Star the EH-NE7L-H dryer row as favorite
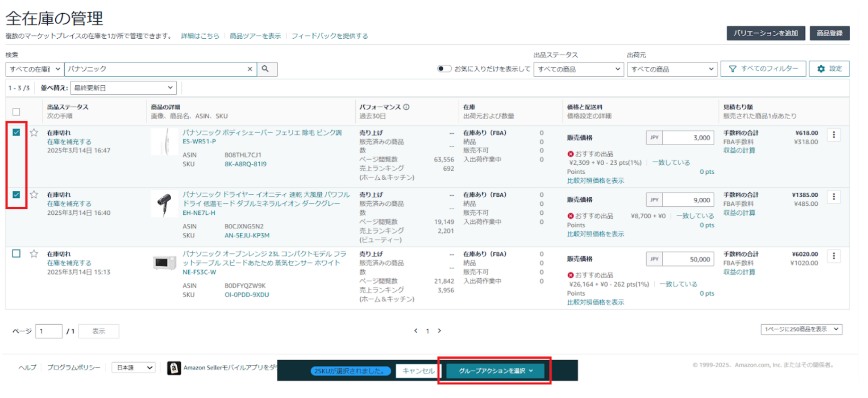868x398 pixels. coord(34,195)
